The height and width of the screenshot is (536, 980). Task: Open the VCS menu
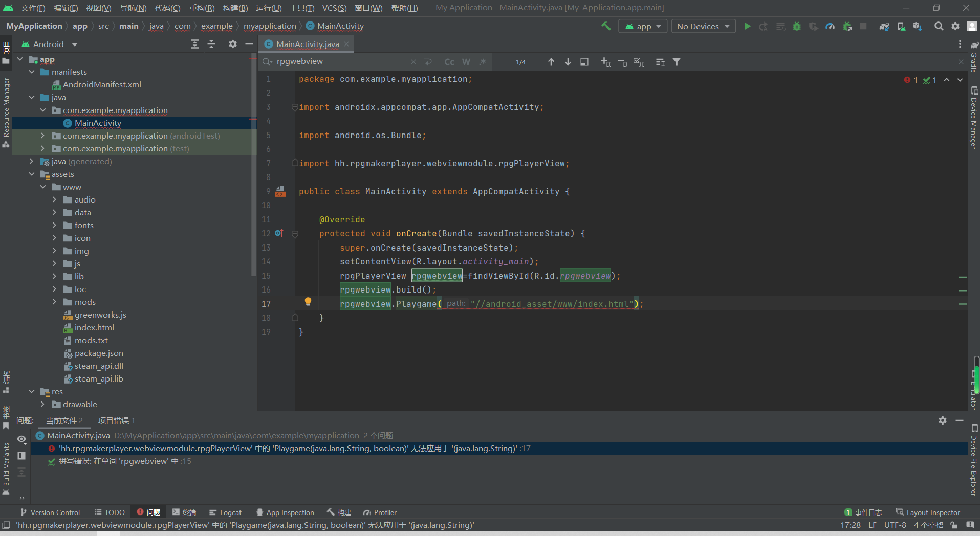tap(334, 8)
